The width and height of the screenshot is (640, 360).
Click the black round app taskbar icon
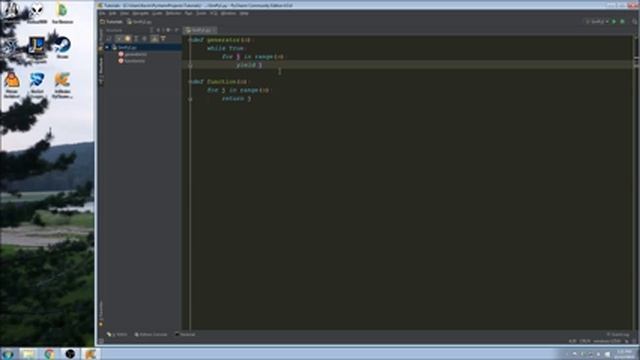click(70, 353)
